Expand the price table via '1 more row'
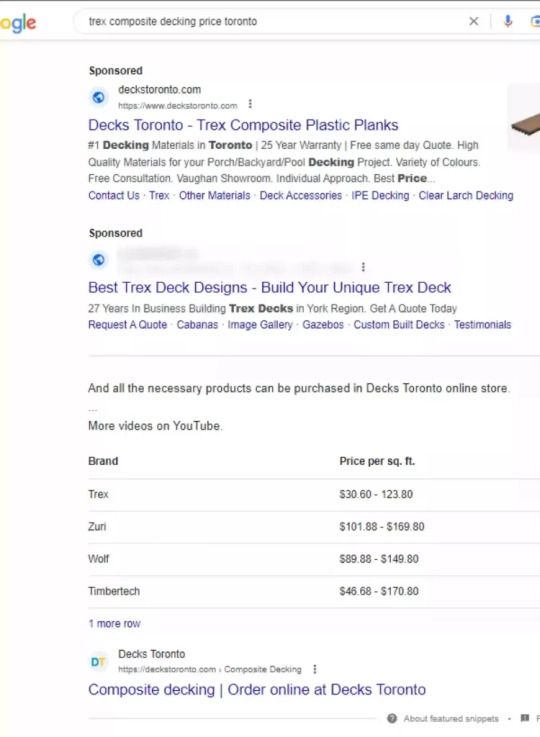The width and height of the screenshot is (540, 737). (x=114, y=623)
